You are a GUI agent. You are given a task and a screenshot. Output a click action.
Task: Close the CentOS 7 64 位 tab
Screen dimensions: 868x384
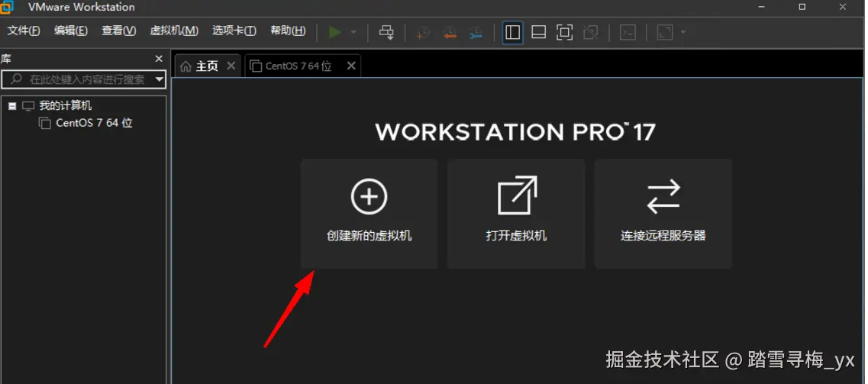pos(351,66)
